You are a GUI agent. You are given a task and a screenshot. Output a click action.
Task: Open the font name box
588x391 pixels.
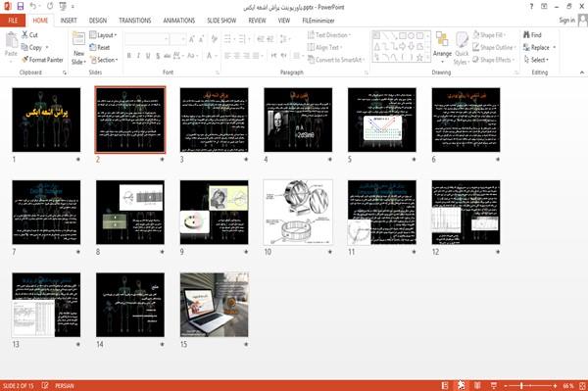147,39
